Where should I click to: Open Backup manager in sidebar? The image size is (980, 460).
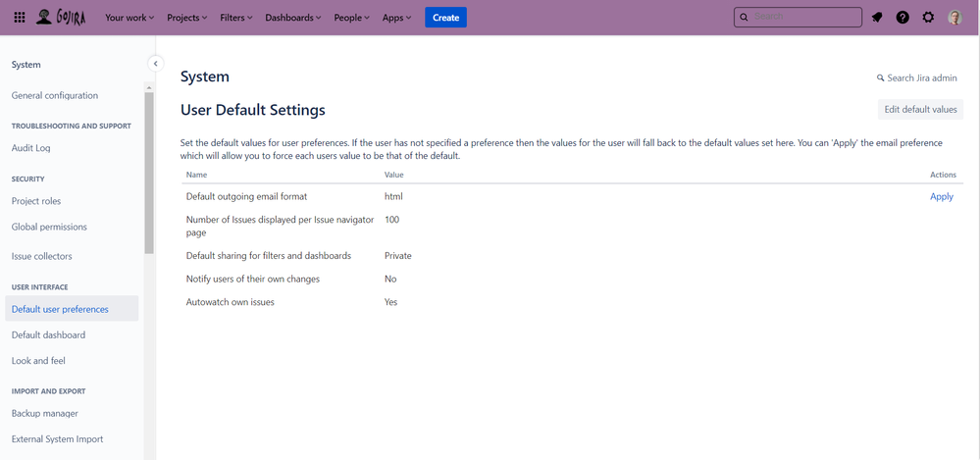45,413
